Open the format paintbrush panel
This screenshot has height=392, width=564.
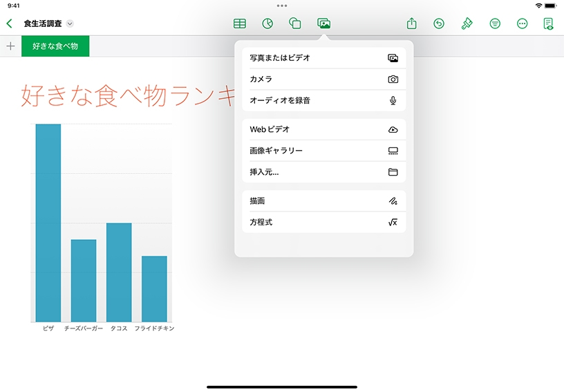(467, 24)
